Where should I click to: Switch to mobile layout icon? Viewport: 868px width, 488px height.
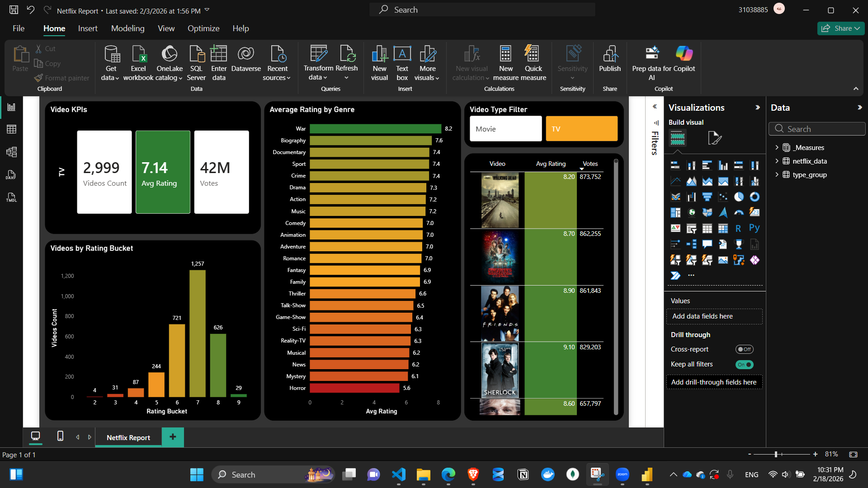pos(60,436)
